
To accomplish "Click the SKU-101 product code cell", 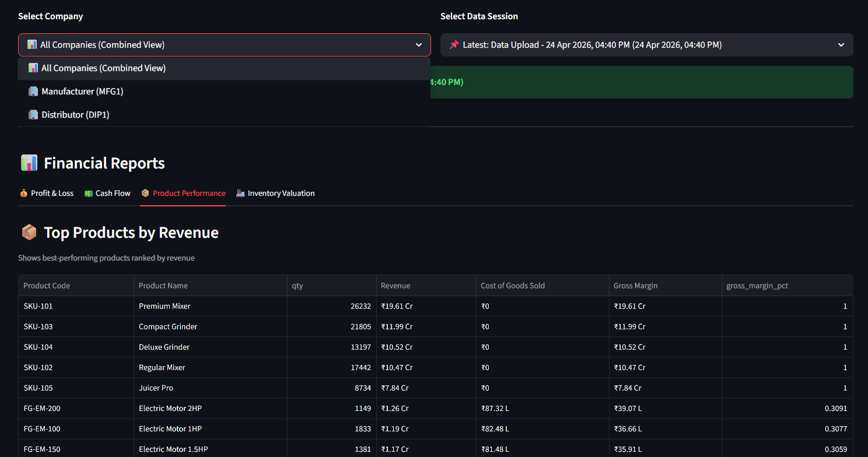I will pyautogui.click(x=76, y=306).
